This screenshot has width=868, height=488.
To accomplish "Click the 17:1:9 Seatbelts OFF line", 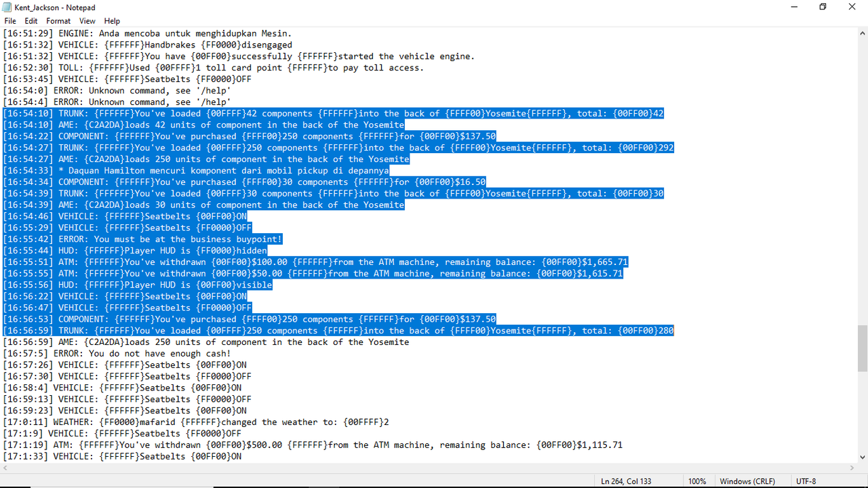I will coord(122,434).
